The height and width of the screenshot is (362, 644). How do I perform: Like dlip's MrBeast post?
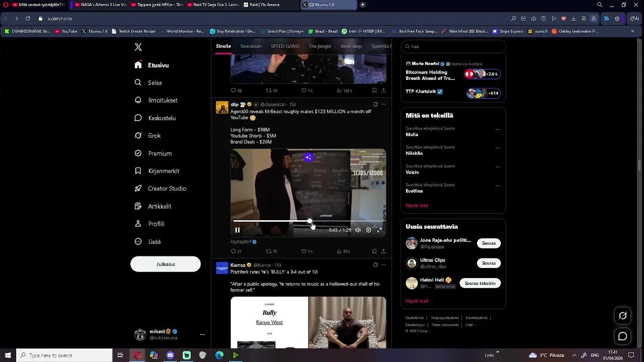click(x=307, y=251)
